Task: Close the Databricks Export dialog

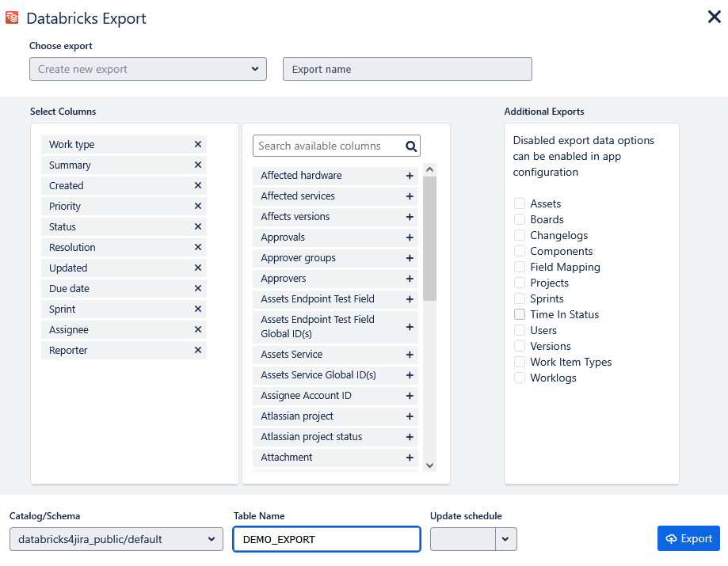Action: coord(714,17)
